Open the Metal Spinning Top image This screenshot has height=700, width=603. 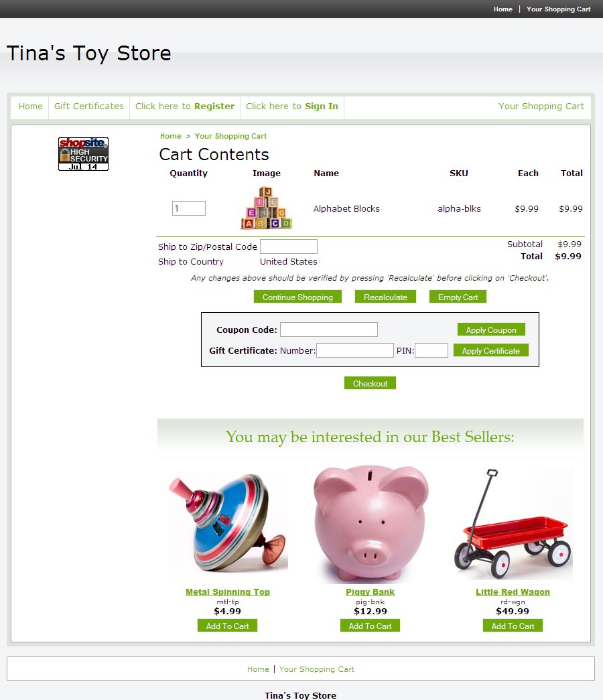(x=228, y=524)
